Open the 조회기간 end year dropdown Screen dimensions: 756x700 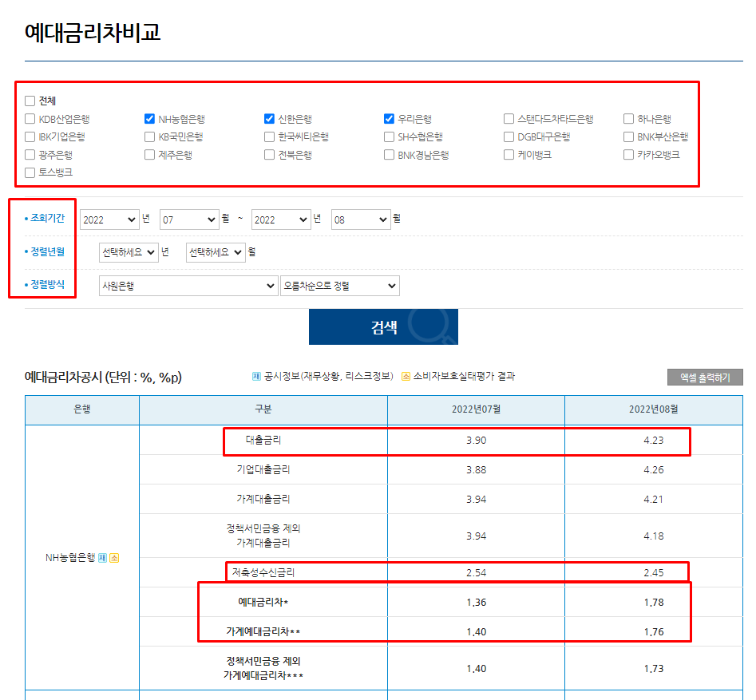pos(281,219)
